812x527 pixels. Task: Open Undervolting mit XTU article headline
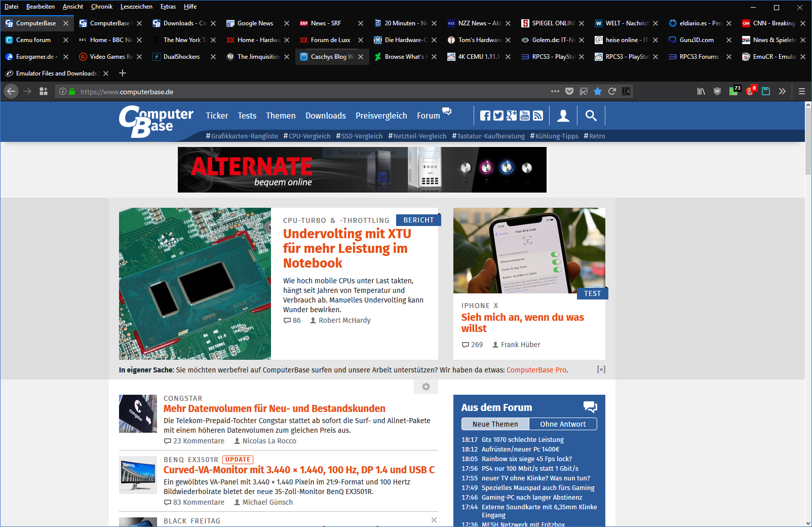point(347,248)
